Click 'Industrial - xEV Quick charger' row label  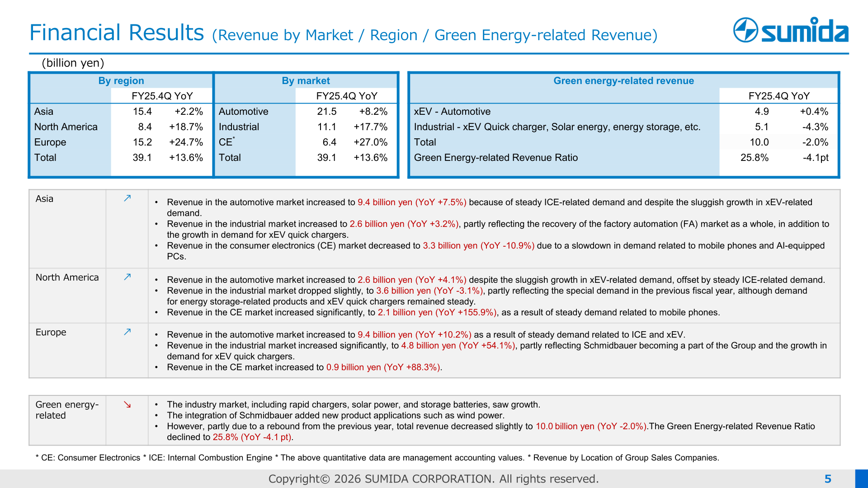557,127
